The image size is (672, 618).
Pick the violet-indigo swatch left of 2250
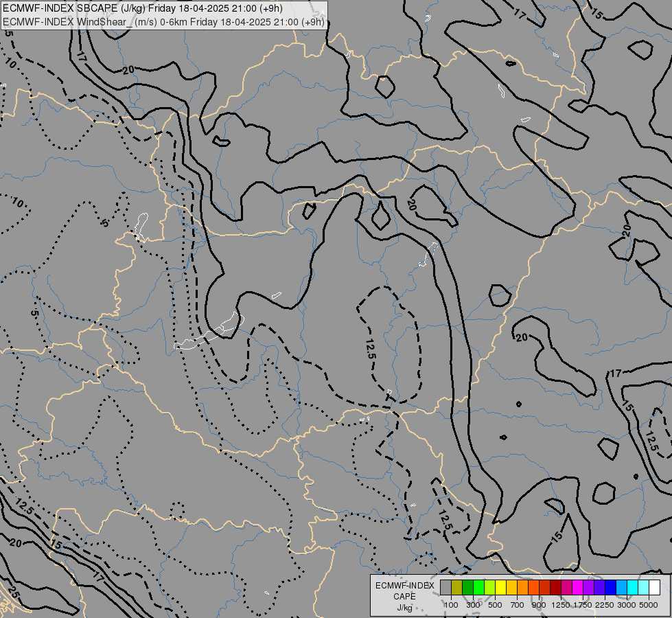point(599,587)
